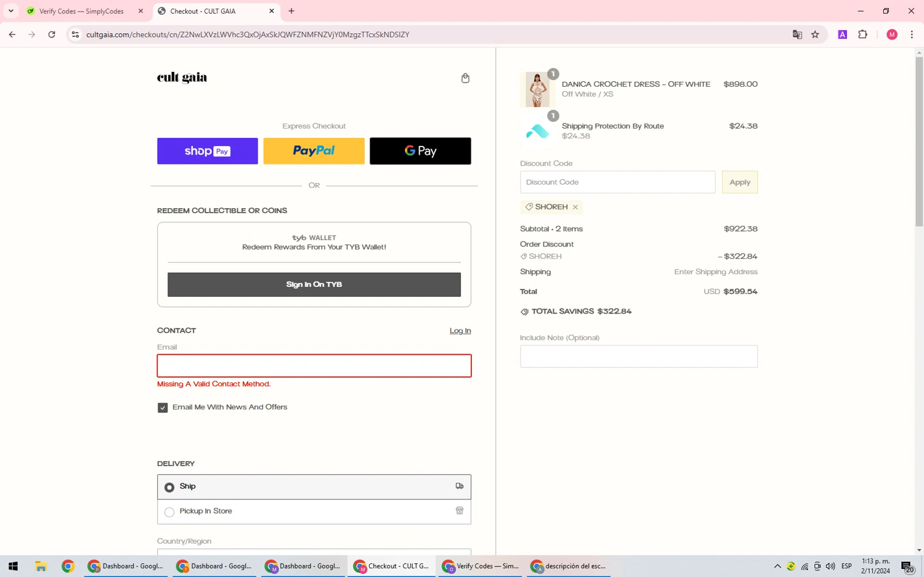Select the Ship delivery option
Image resolution: width=924 pixels, height=577 pixels.
tap(314, 486)
